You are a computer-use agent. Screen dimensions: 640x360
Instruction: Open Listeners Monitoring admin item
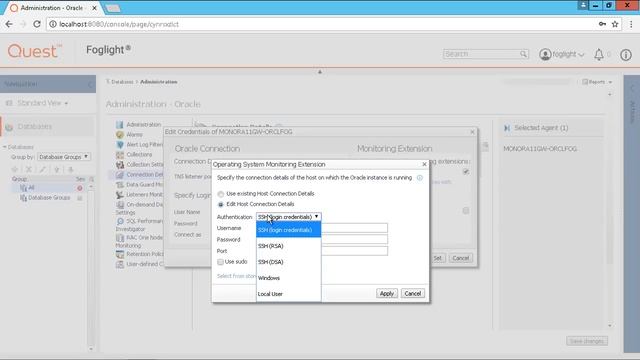pos(144,195)
